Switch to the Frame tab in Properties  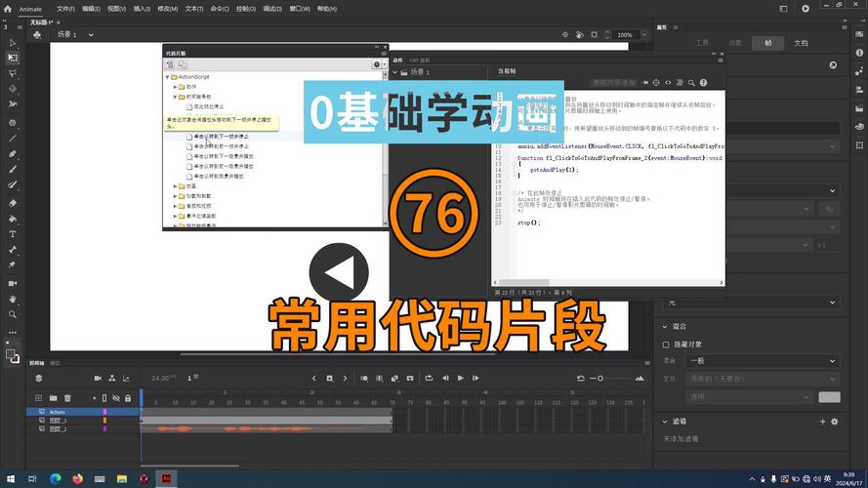[x=768, y=43]
